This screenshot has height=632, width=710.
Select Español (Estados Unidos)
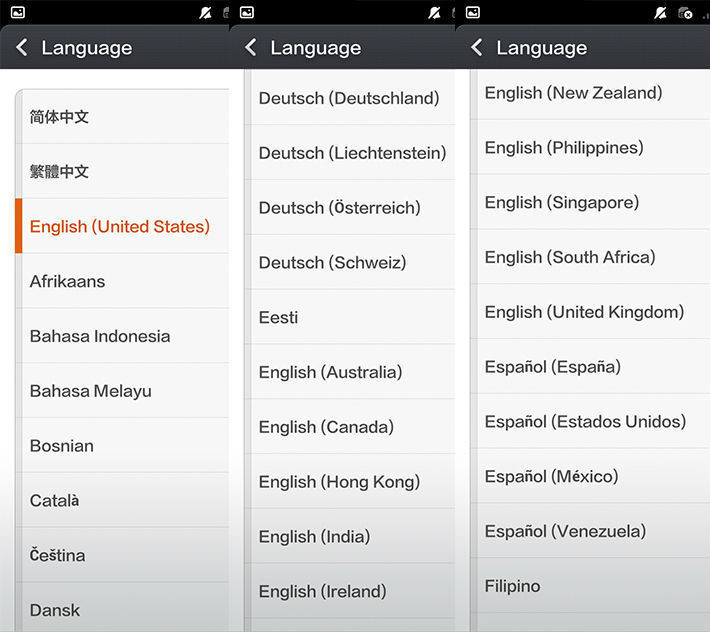pyautogui.click(x=585, y=421)
